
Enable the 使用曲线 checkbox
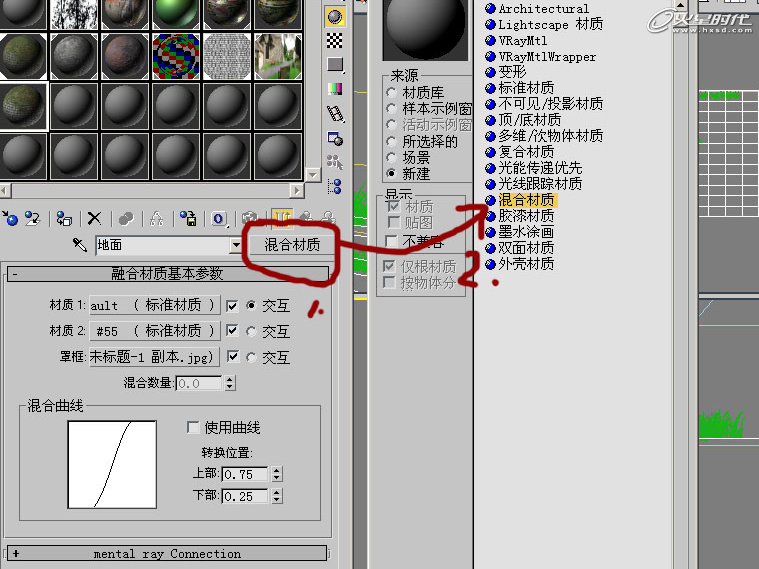tap(193, 427)
